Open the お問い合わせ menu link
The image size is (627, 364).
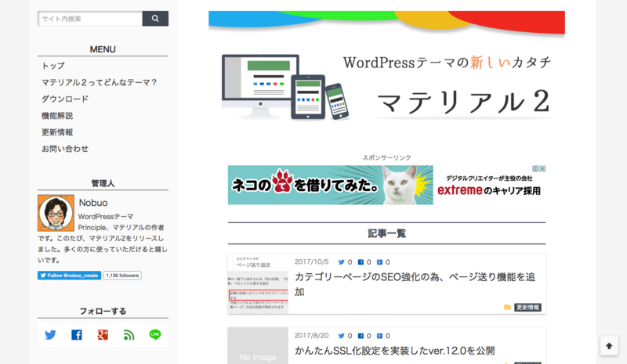(65, 149)
